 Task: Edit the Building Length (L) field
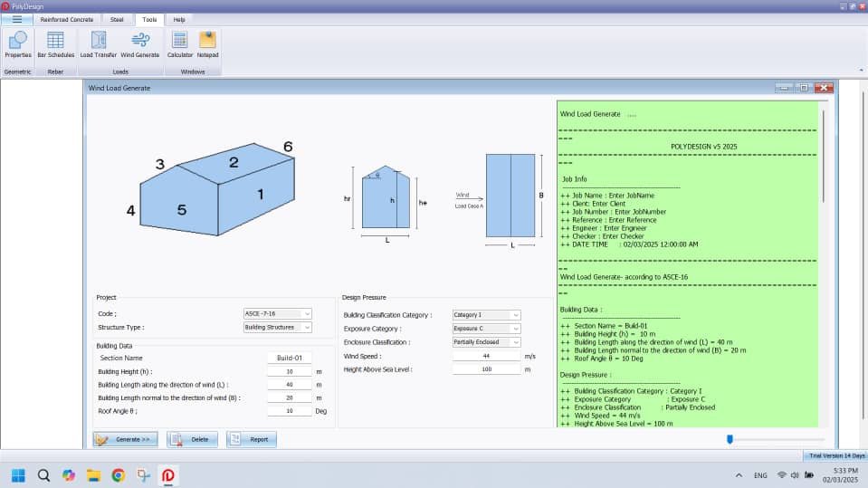(x=289, y=385)
